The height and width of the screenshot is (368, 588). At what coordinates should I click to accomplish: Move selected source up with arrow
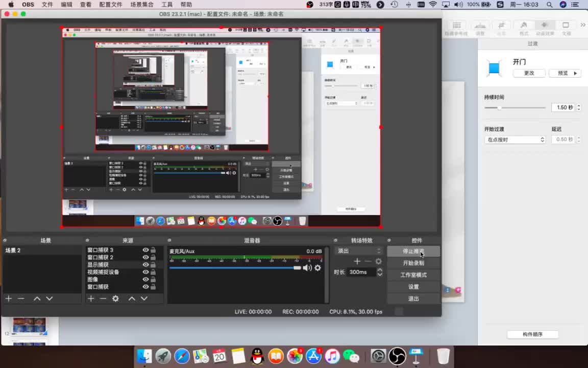pos(132,298)
